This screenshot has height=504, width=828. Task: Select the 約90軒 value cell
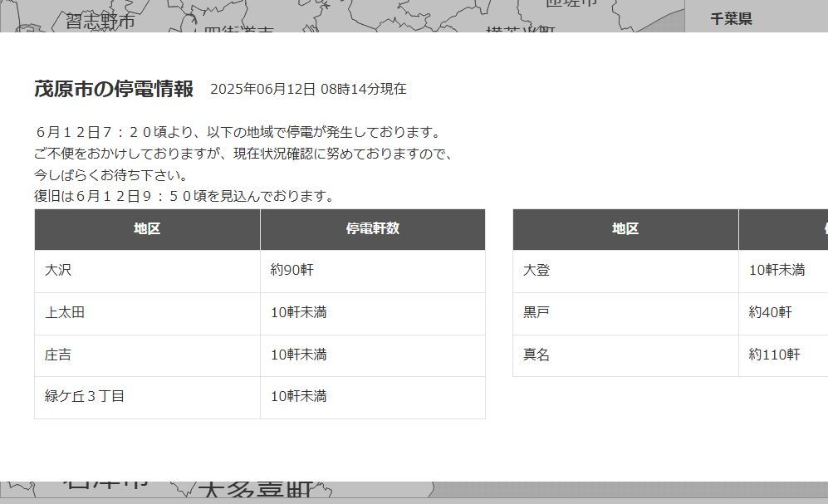coord(373,271)
